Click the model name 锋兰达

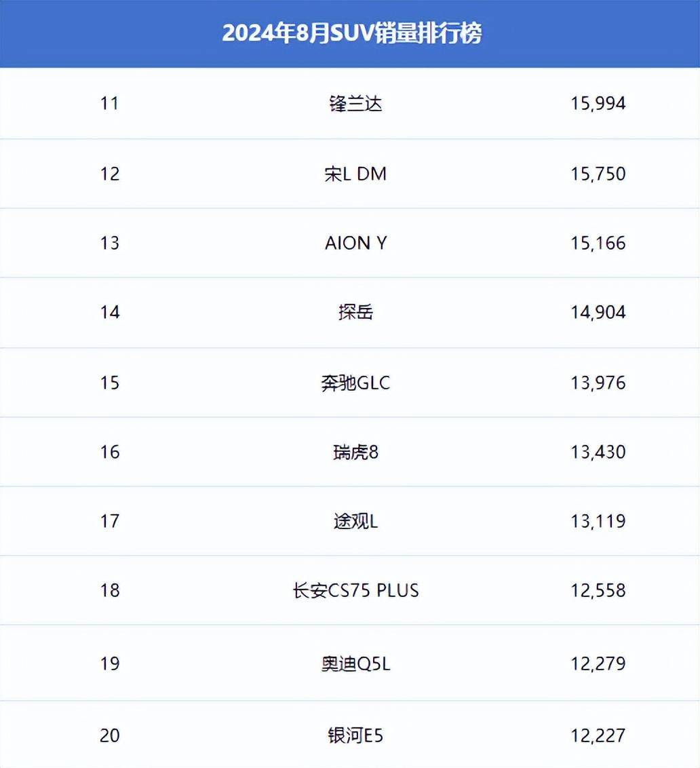(355, 103)
